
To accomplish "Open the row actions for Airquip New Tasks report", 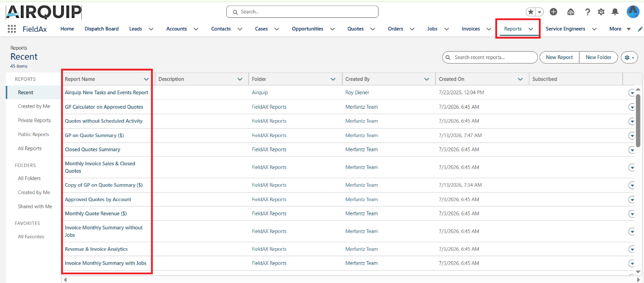I will point(632,93).
